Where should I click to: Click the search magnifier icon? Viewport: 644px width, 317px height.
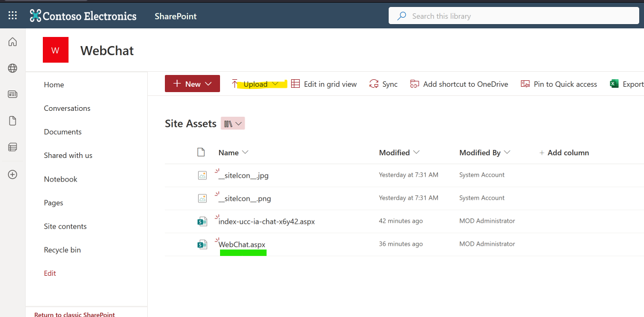(401, 16)
